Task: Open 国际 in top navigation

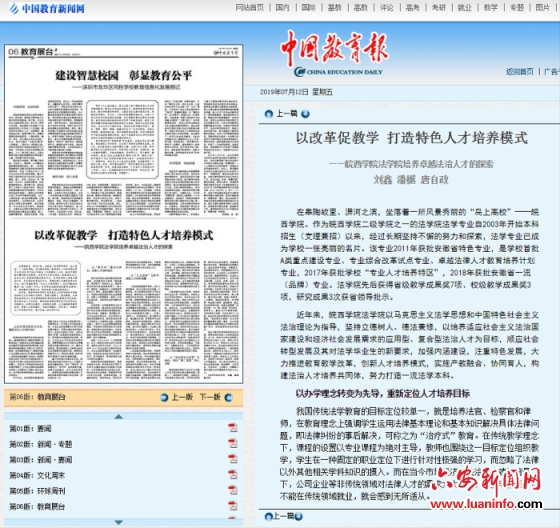Action: (309, 8)
